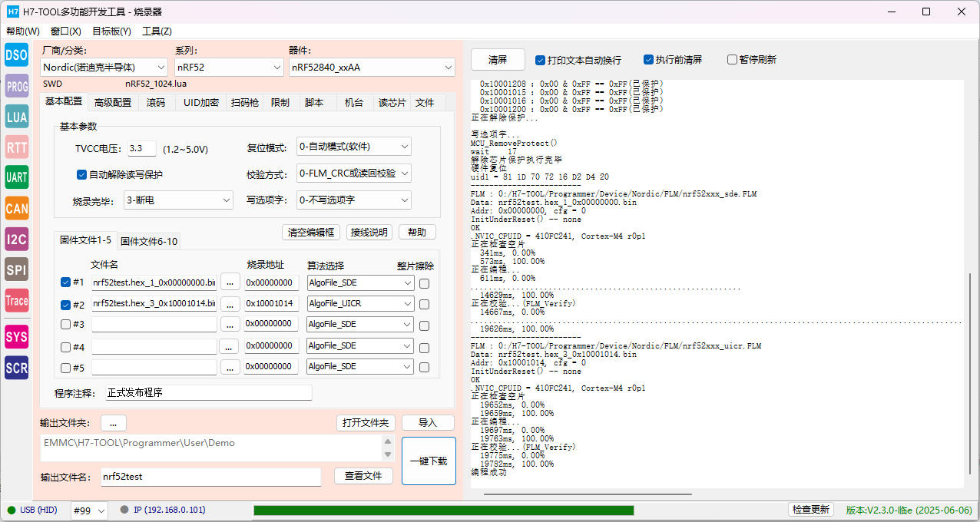Browse for firmware file #2
The image size is (980, 522).
[230, 303]
